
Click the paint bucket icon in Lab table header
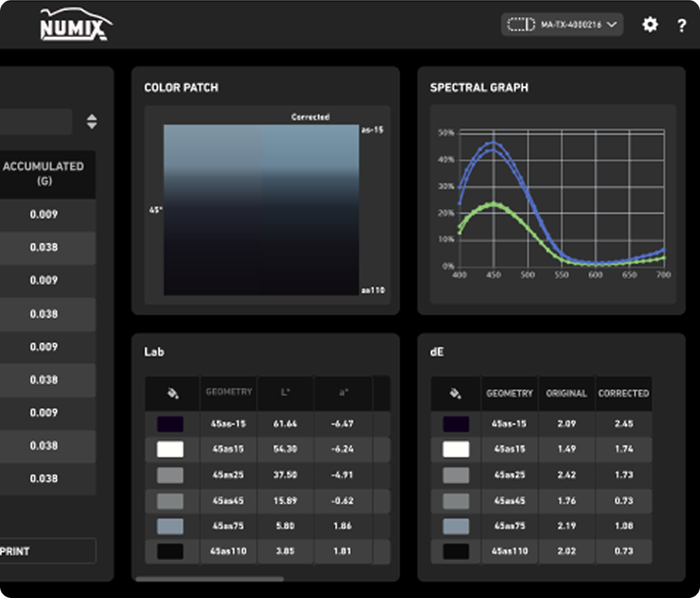[173, 393]
